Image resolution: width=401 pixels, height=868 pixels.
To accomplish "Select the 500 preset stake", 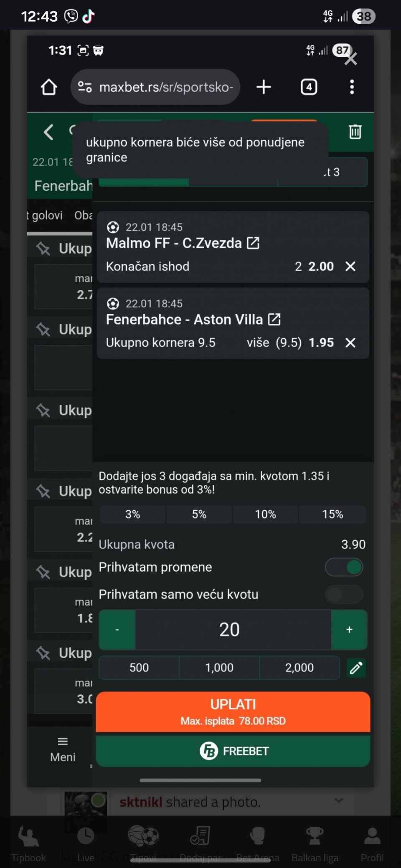I will [x=139, y=668].
